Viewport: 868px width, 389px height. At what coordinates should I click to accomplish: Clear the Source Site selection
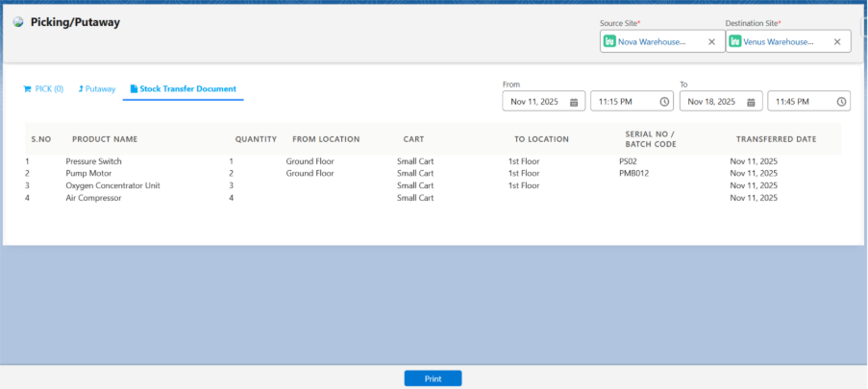click(711, 42)
